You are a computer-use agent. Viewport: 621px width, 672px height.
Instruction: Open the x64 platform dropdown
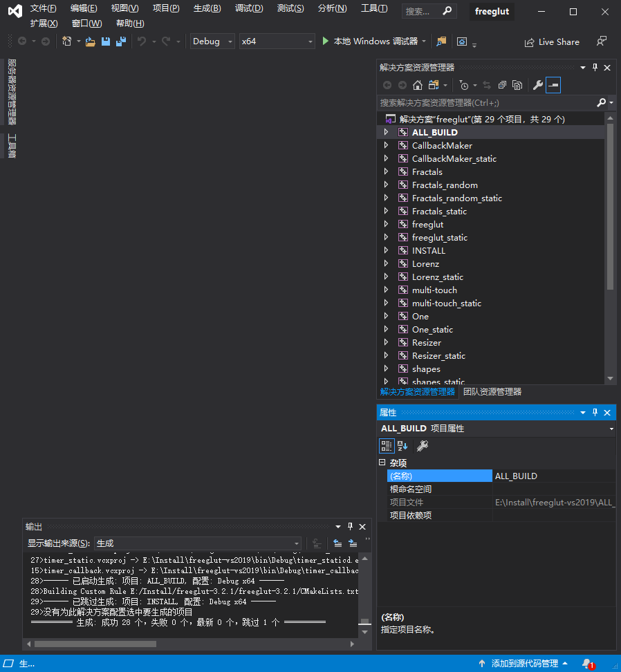(277, 41)
